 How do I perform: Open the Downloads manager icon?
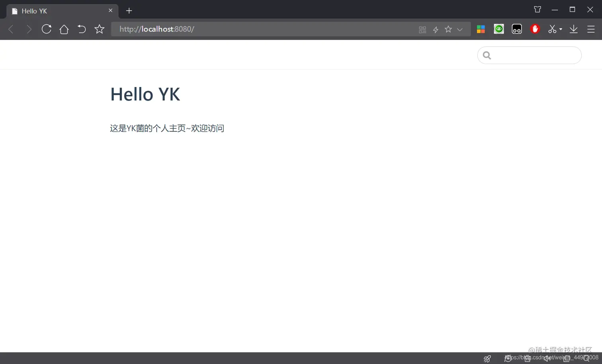click(x=573, y=29)
